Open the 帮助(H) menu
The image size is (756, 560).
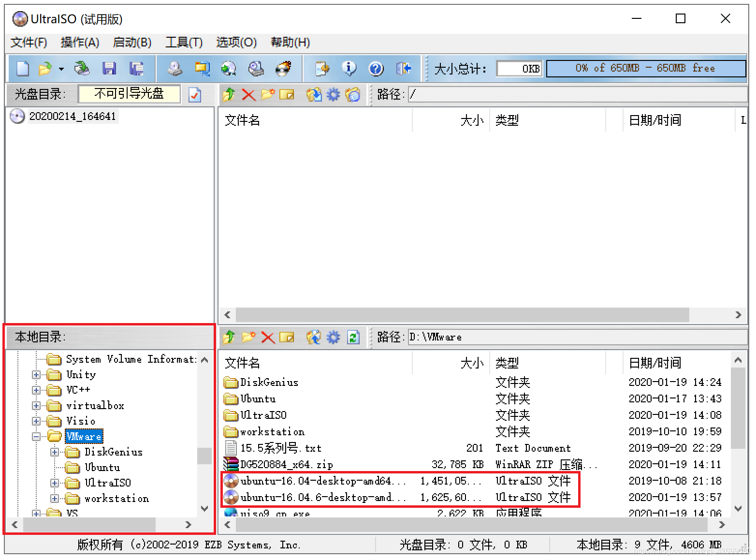coord(291,43)
